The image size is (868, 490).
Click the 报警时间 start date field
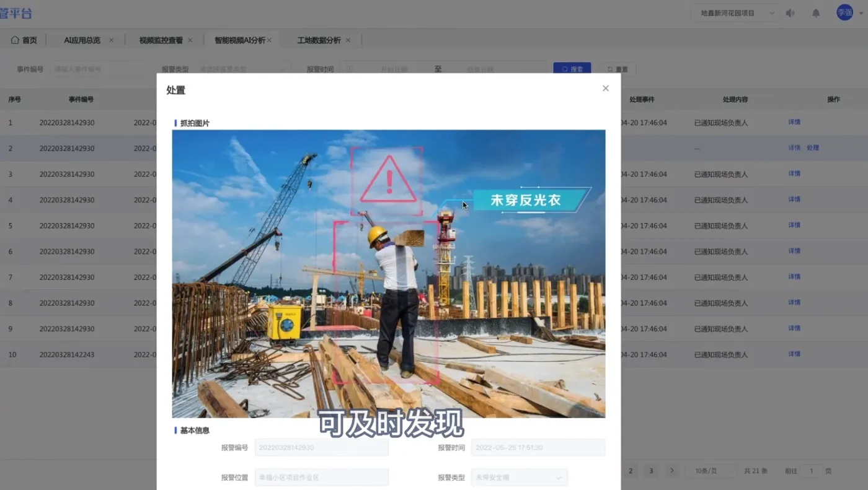click(x=396, y=69)
